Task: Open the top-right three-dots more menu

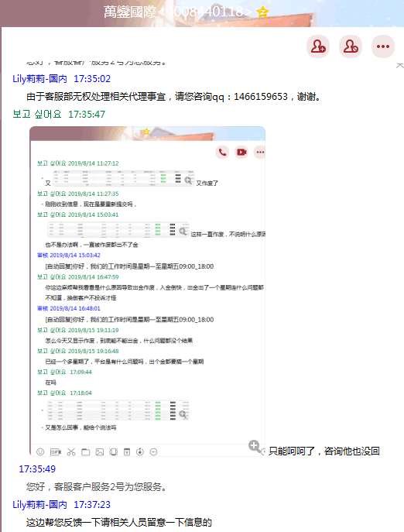Action: [383, 46]
